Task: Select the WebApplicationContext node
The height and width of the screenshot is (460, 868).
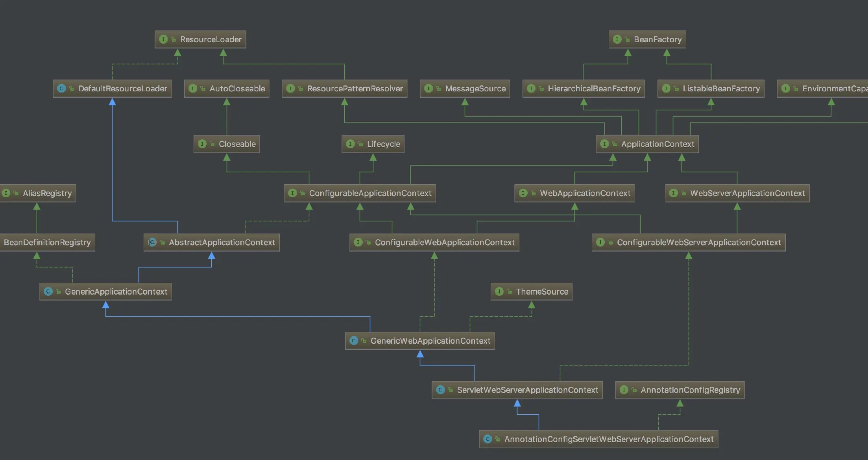Action: pos(585,193)
